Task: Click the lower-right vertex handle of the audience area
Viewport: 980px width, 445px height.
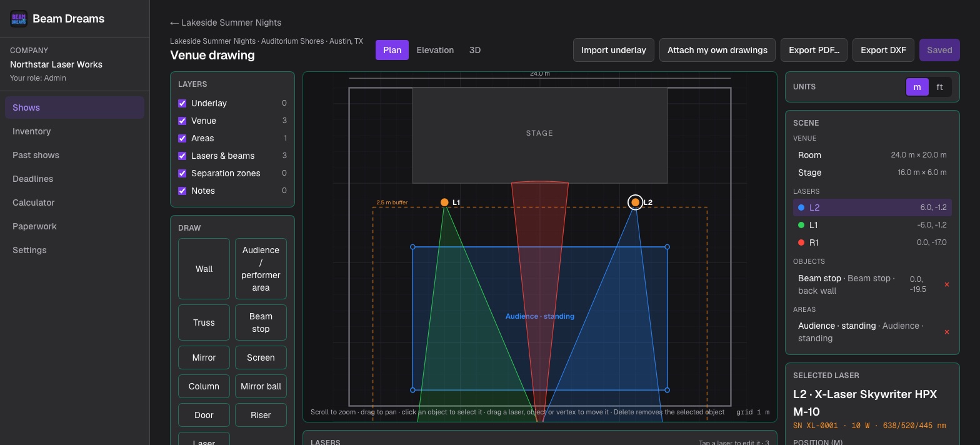Action: tap(667, 390)
